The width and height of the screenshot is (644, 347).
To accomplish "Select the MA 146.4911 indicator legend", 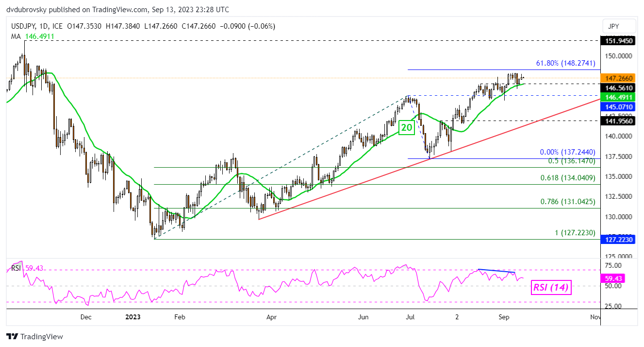I will click(33, 36).
